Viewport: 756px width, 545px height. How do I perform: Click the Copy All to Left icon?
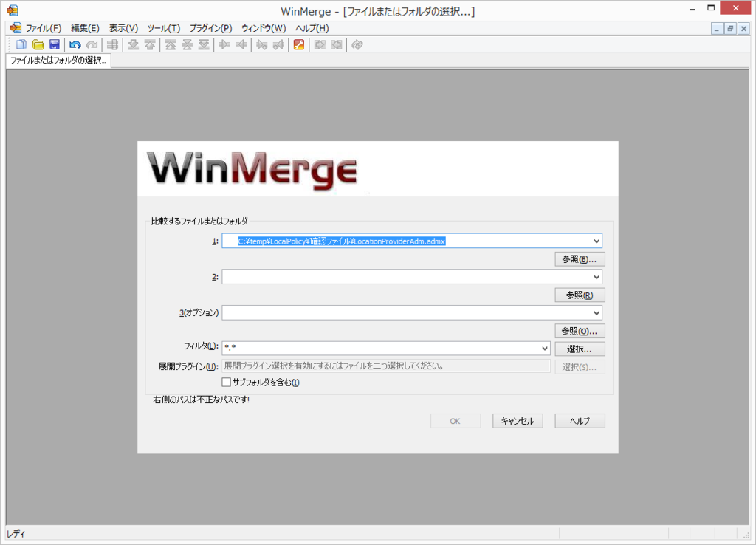click(x=337, y=45)
